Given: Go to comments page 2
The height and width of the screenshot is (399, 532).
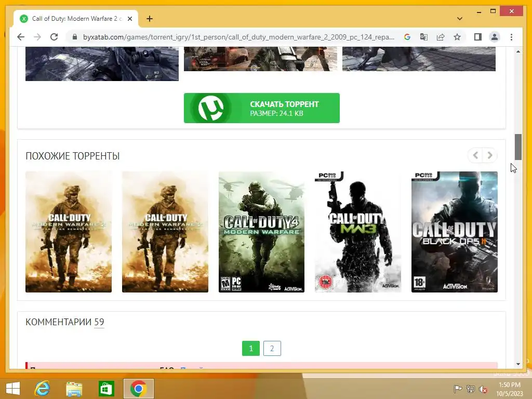Looking at the screenshot, I should [272, 348].
